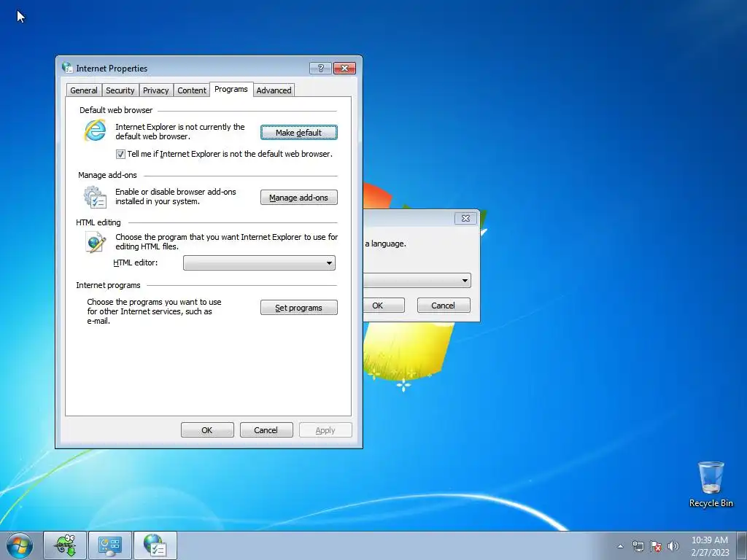Image resolution: width=747 pixels, height=560 pixels.
Task: Click the 'HTML editing' heading
Action: pyautogui.click(x=98, y=222)
